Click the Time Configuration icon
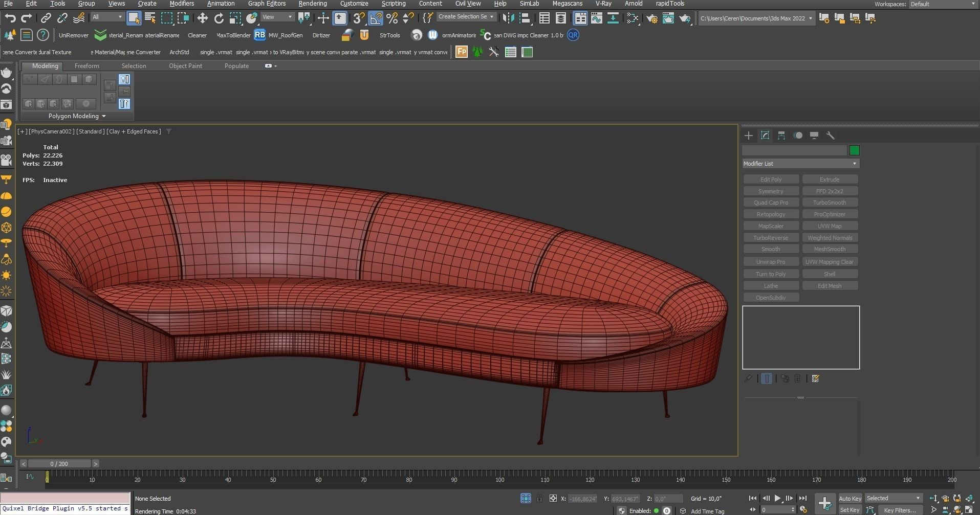980x515 pixels. [803, 510]
